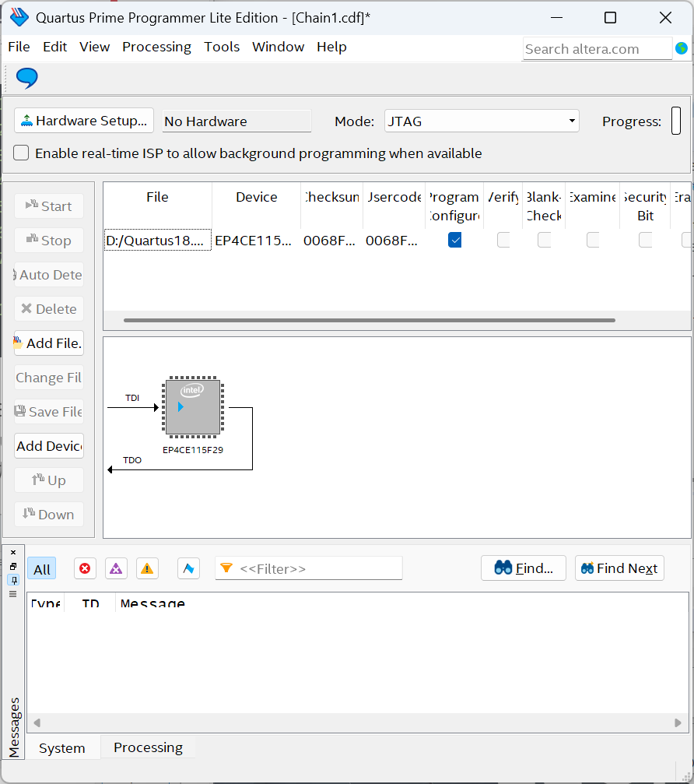694x784 pixels.
Task: Click the Add File button
Action: coord(49,343)
